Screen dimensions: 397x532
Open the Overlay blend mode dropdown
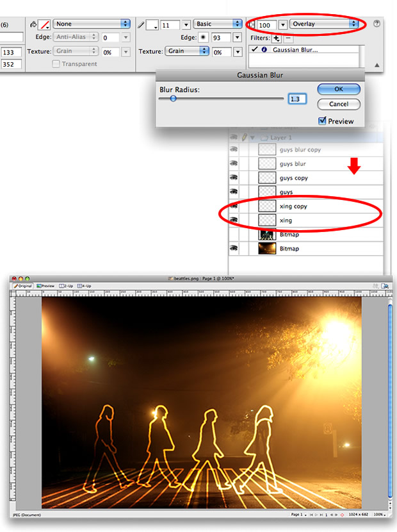tap(324, 24)
